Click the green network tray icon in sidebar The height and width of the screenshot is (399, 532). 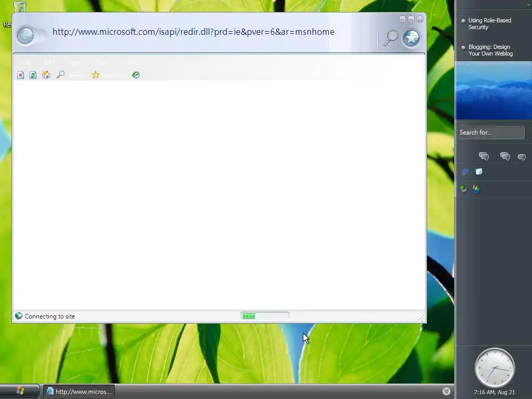pos(463,189)
